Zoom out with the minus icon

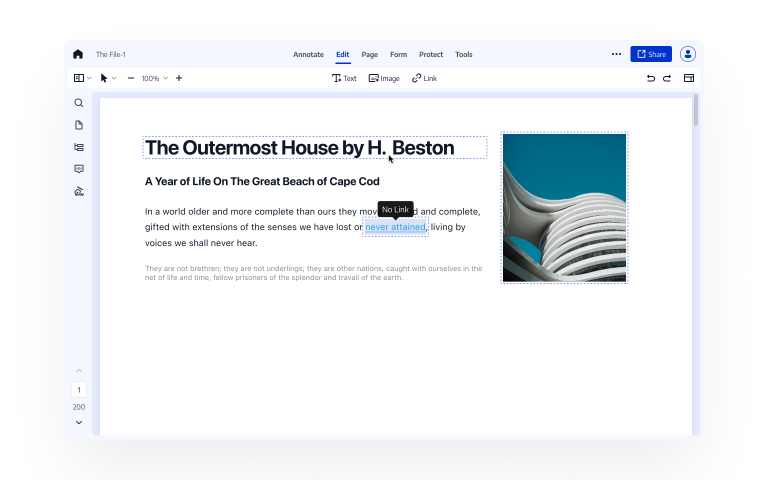click(x=131, y=78)
